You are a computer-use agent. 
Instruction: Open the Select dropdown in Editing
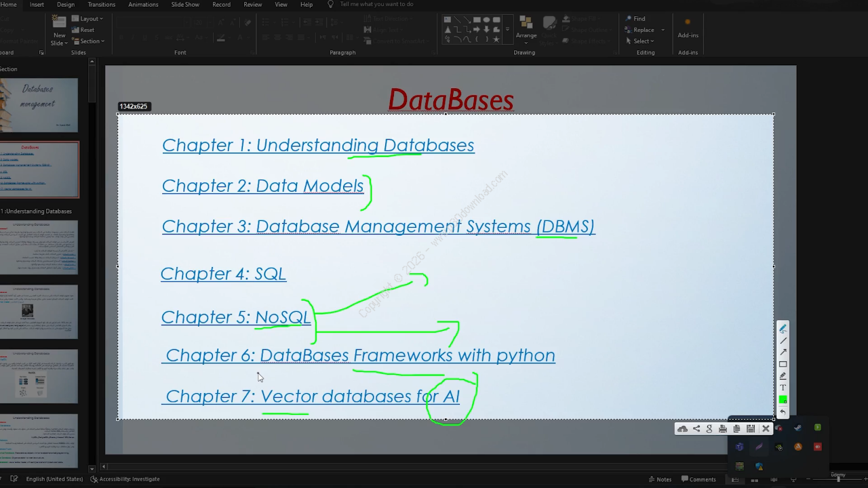pos(640,41)
